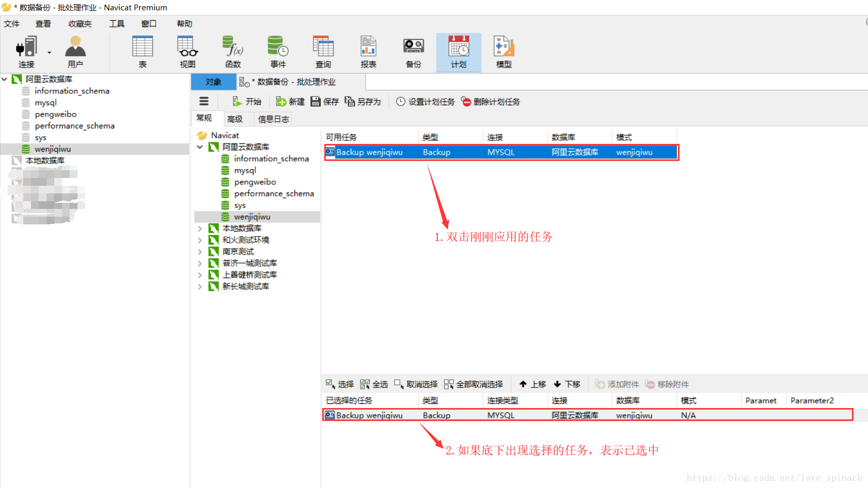The height and width of the screenshot is (488, 868).
Task: Click 删除计划任务 button
Action: (491, 102)
